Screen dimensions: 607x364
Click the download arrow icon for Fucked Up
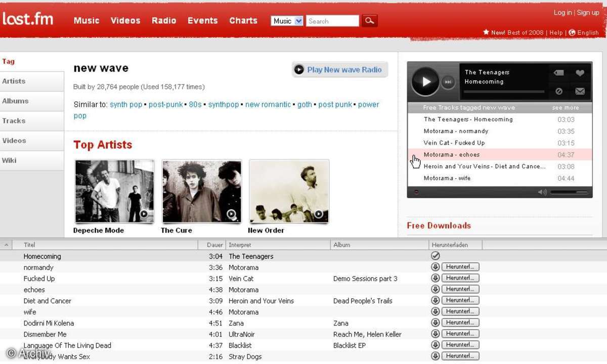pos(435,278)
